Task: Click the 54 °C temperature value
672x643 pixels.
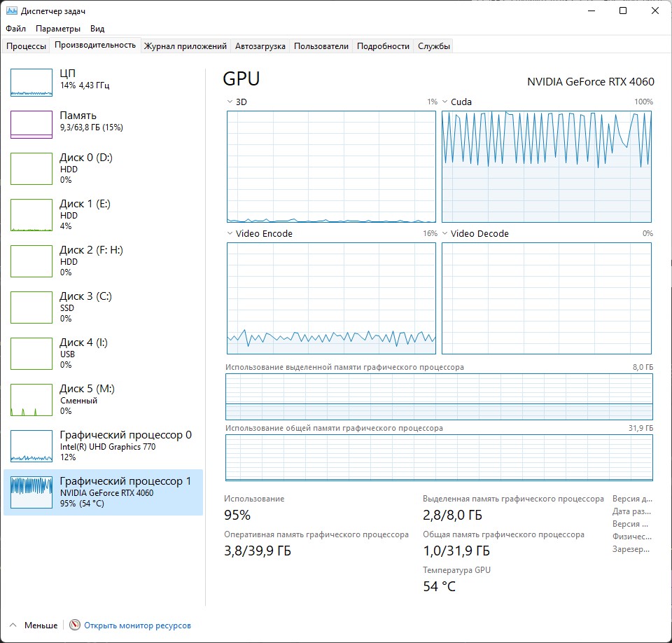Action: click(439, 586)
